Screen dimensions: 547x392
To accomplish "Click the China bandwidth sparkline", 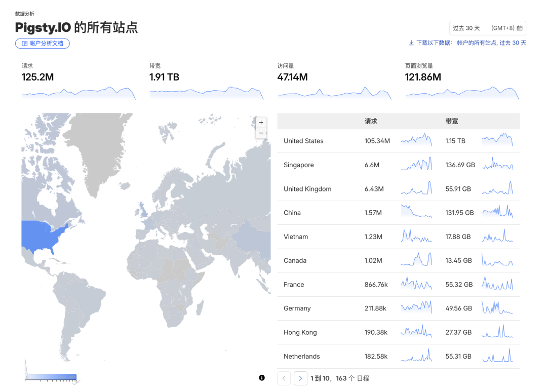I will [x=497, y=211].
